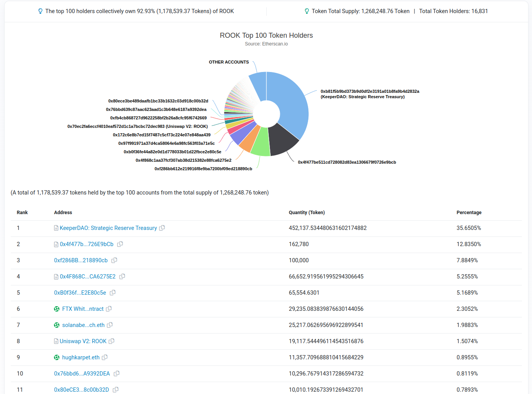
Task: Click chart label 0x4f477be511cd728082d83ea1306679f0726e9bcb
Action: 347,162
